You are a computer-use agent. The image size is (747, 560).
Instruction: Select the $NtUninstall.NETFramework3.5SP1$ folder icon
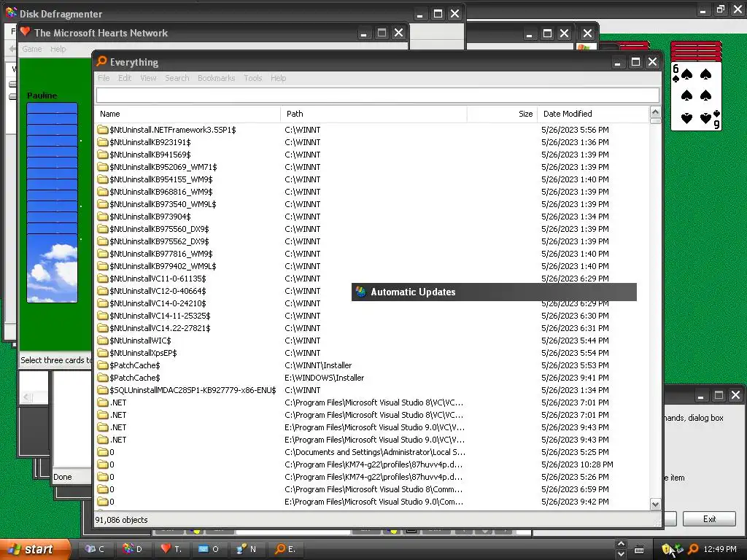pos(102,130)
